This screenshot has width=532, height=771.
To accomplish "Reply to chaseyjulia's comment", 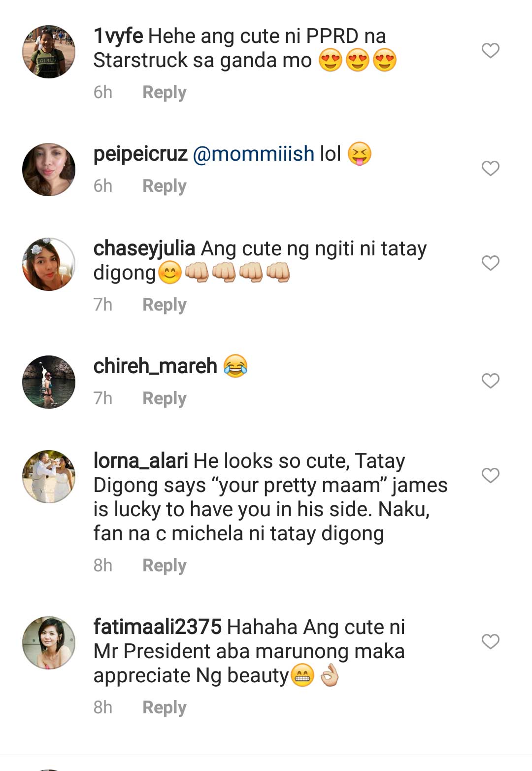I will pyautogui.click(x=164, y=305).
